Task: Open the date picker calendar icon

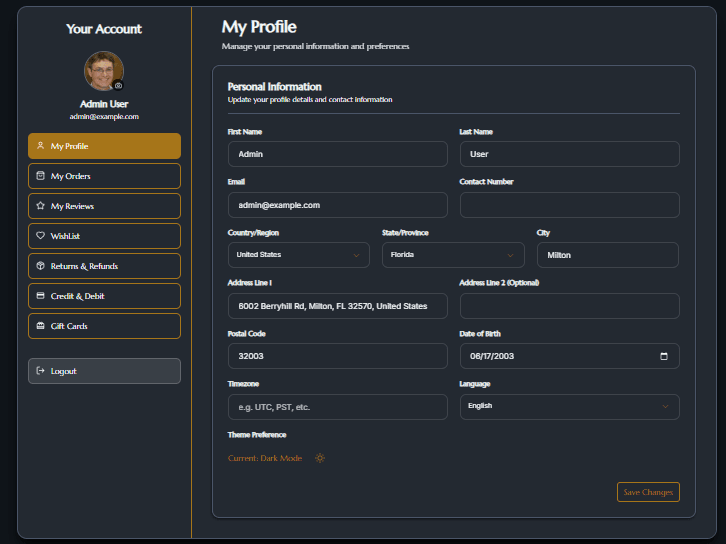Action: click(x=664, y=356)
